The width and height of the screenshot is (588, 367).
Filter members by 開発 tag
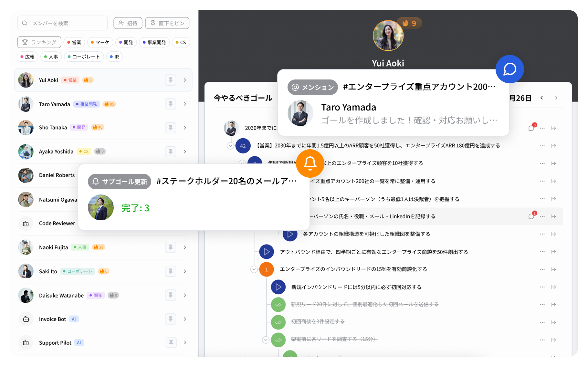pyautogui.click(x=126, y=42)
